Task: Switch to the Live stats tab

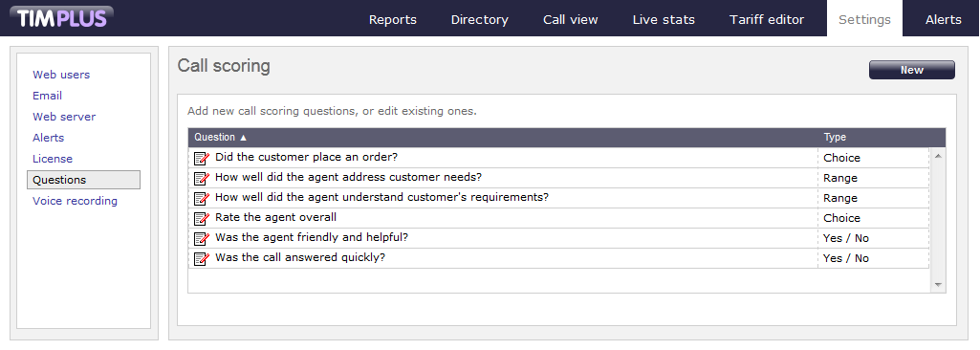Action: (664, 19)
